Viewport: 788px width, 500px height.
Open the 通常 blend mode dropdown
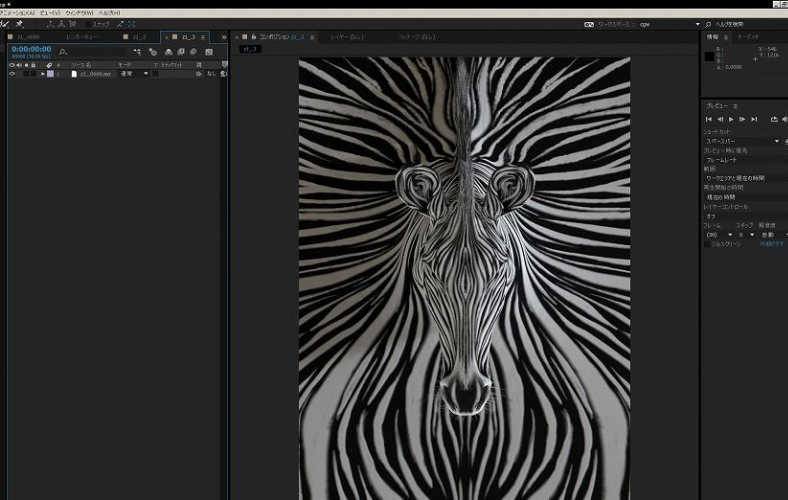coord(134,74)
